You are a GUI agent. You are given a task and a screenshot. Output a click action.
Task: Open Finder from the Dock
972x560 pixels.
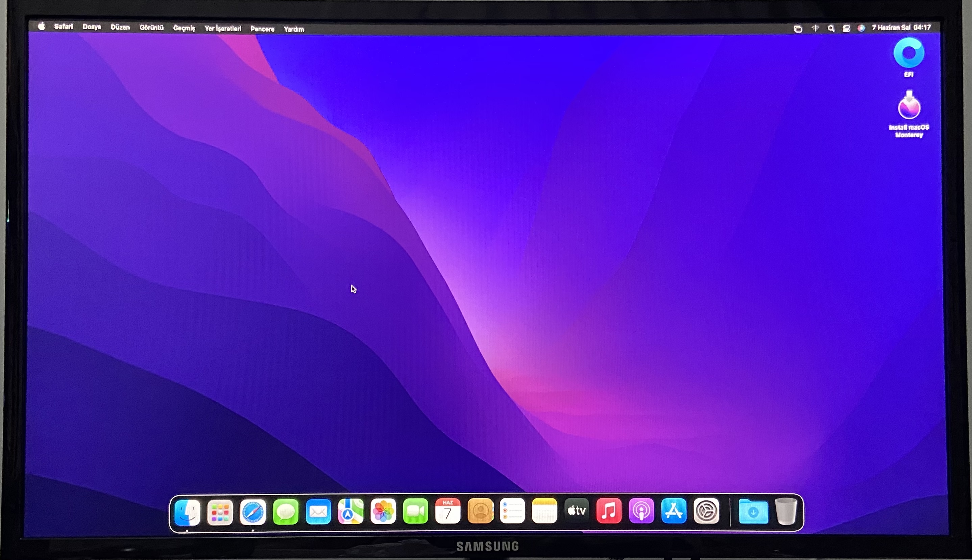187,512
